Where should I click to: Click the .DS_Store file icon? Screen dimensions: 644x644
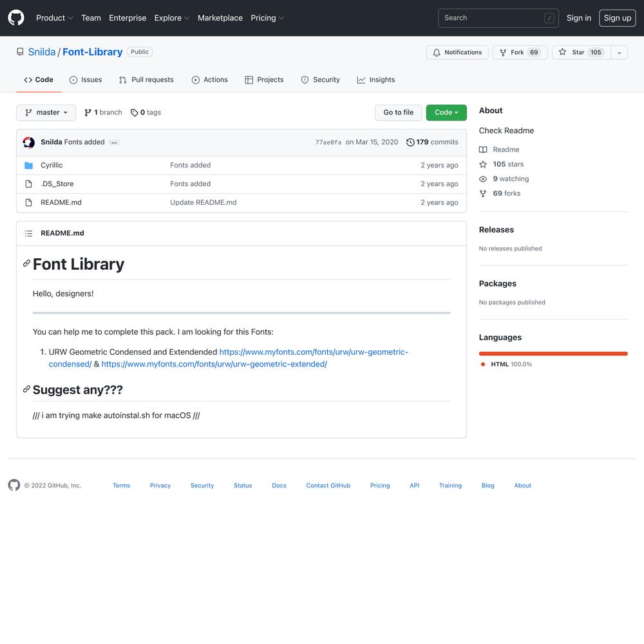pos(28,184)
